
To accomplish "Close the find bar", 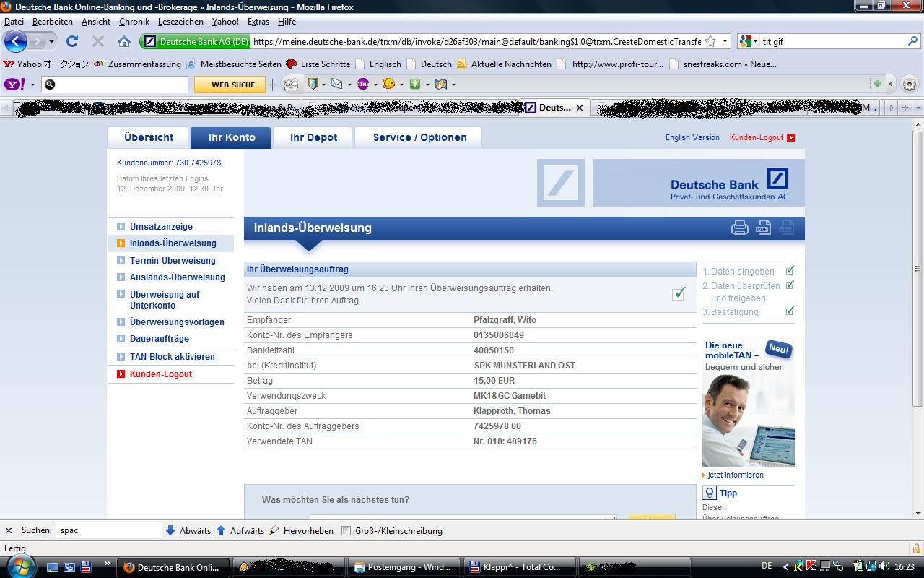I will 9,530.
